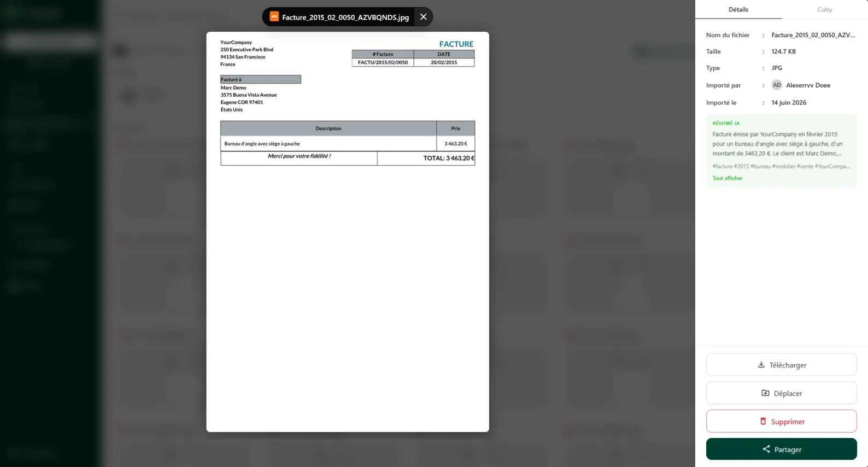Click the Télécharger button
The height and width of the screenshot is (467, 868).
(x=781, y=365)
